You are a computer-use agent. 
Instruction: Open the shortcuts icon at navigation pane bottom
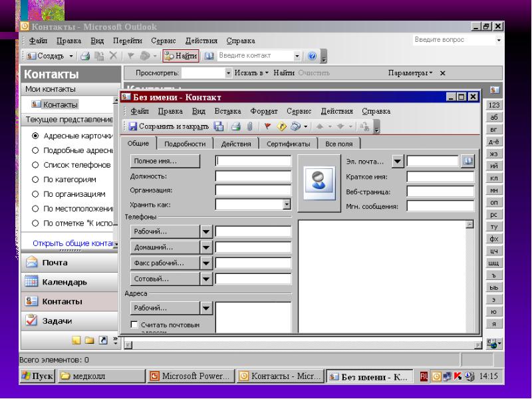click(x=103, y=340)
